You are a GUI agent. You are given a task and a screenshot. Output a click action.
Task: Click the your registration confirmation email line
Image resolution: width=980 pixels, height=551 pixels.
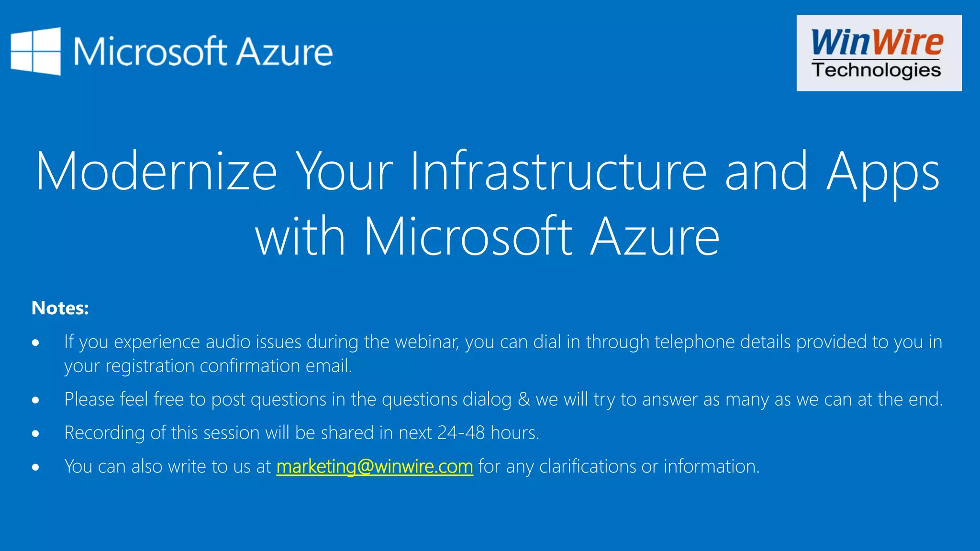[208, 366]
